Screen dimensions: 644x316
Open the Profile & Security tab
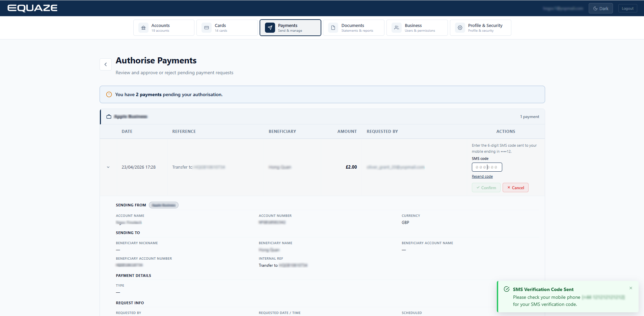[481, 28]
